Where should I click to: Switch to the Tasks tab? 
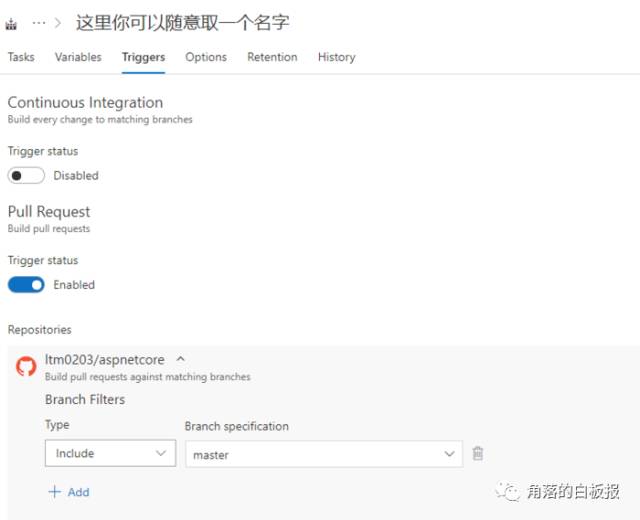click(21, 57)
